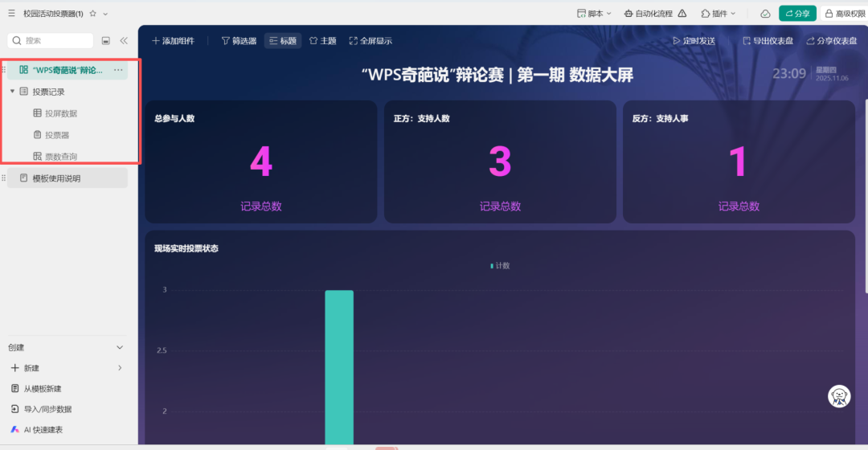The height and width of the screenshot is (450, 868).
Task: Click 导出仪表盘
Action: pyautogui.click(x=768, y=41)
